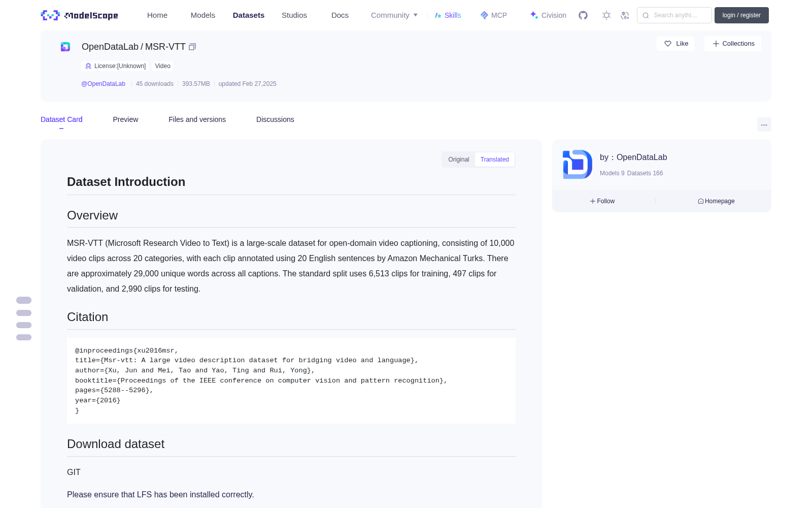Switch description to Original
Viewport: 812px width, 508px height.
coord(459,160)
